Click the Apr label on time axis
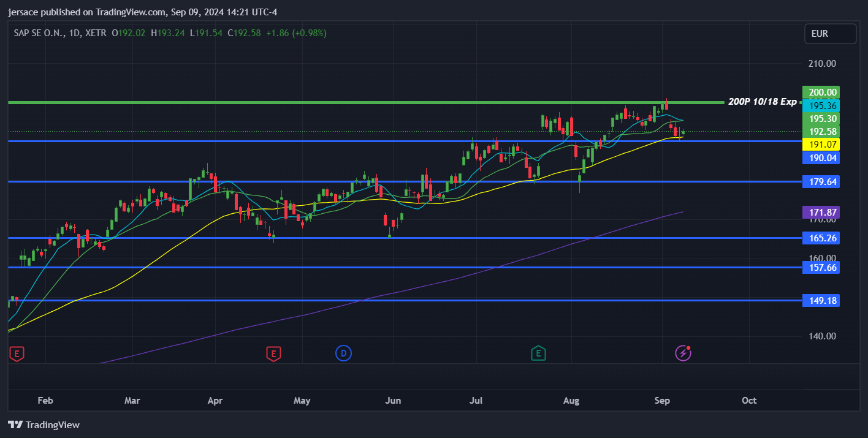 [215, 401]
